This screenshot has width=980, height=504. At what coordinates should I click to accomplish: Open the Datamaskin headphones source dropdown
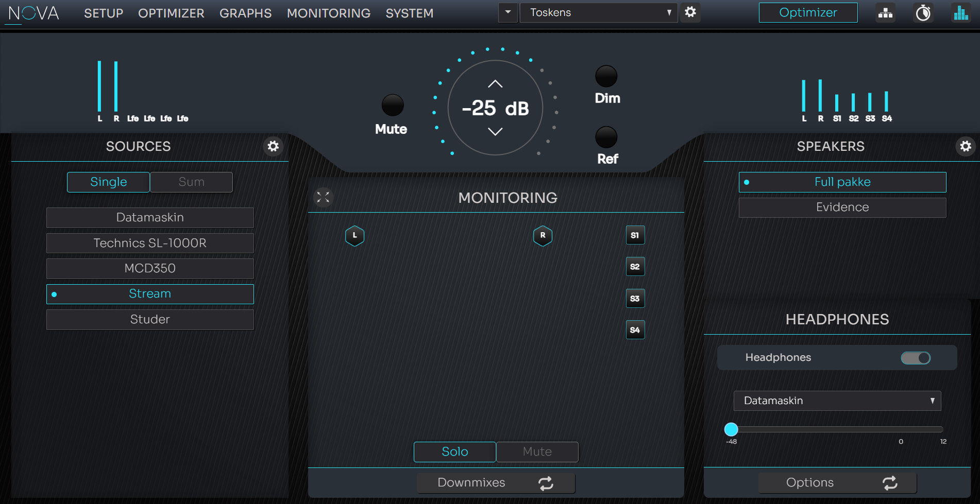point(837,401)
